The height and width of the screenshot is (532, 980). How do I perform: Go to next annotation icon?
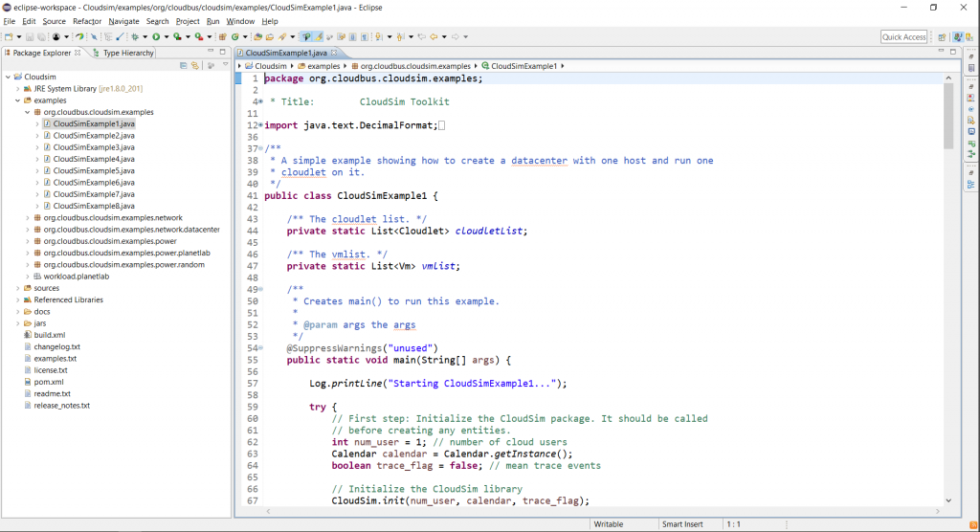379,37
